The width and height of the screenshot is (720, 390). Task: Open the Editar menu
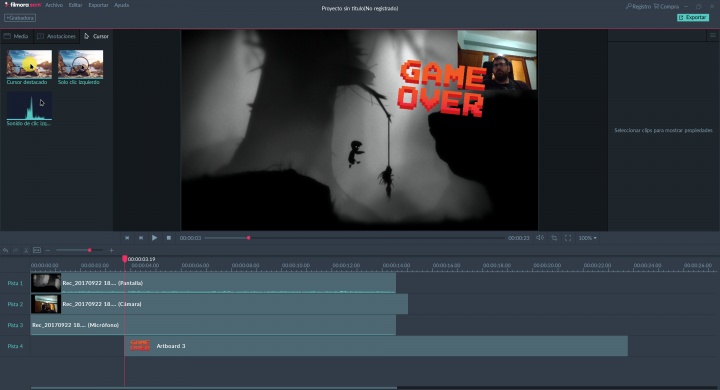point(75,5)
